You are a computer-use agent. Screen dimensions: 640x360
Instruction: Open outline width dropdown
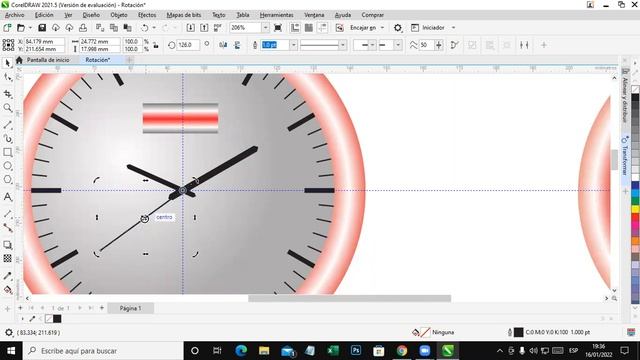pyautogui.click(x=293, y=45)
